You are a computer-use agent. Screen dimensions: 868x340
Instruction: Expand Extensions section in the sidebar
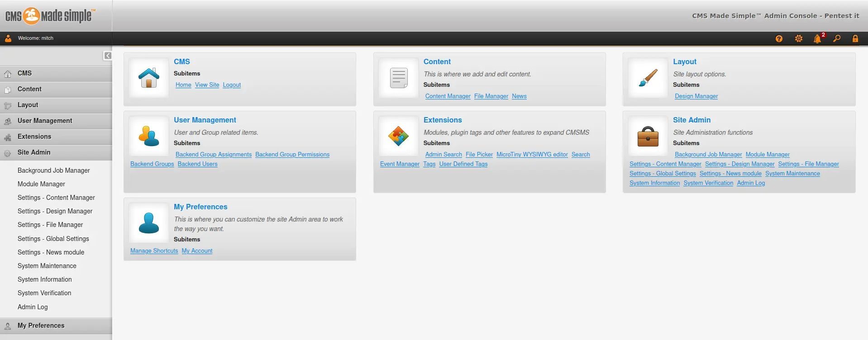point(56,137)
